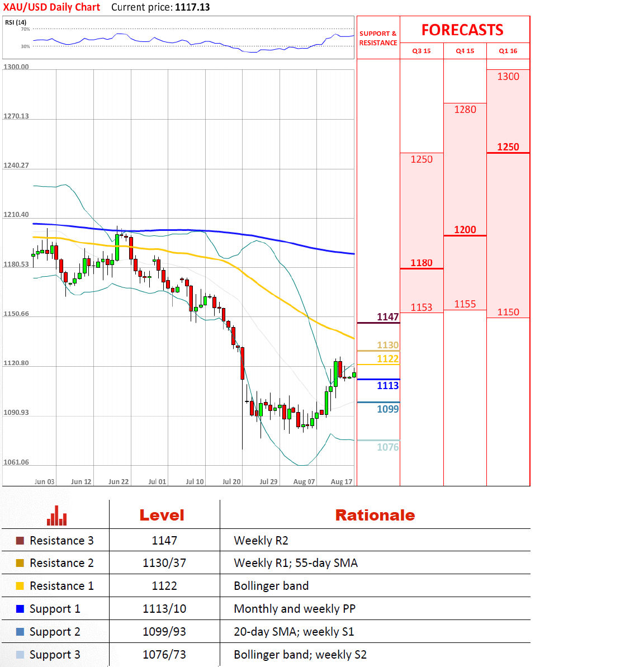Screen dimensions: 644x667
Task: Click the bold 1200 Q4 15 forecast
Action: [x=465, y=230]
